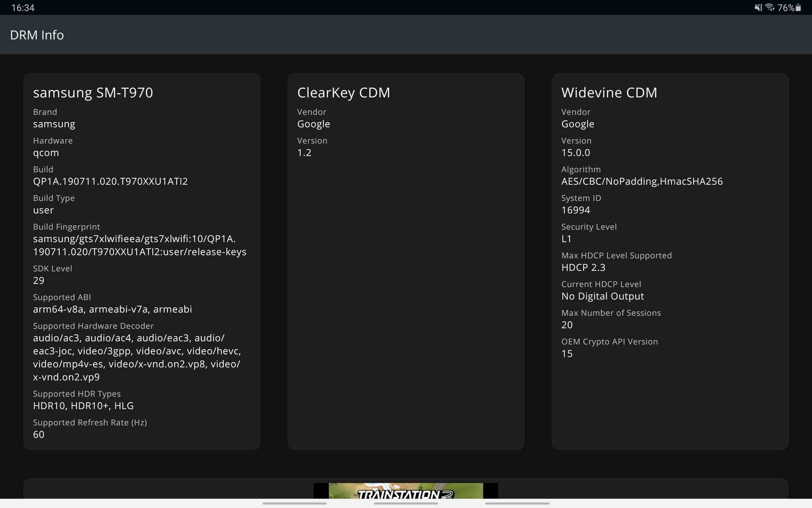Select the Brand value samsung

[54, 124]
